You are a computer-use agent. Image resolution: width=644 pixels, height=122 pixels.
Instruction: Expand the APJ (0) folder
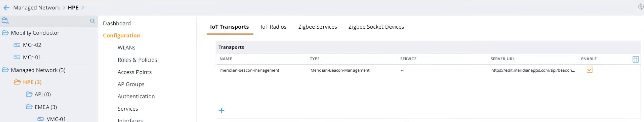29,94
